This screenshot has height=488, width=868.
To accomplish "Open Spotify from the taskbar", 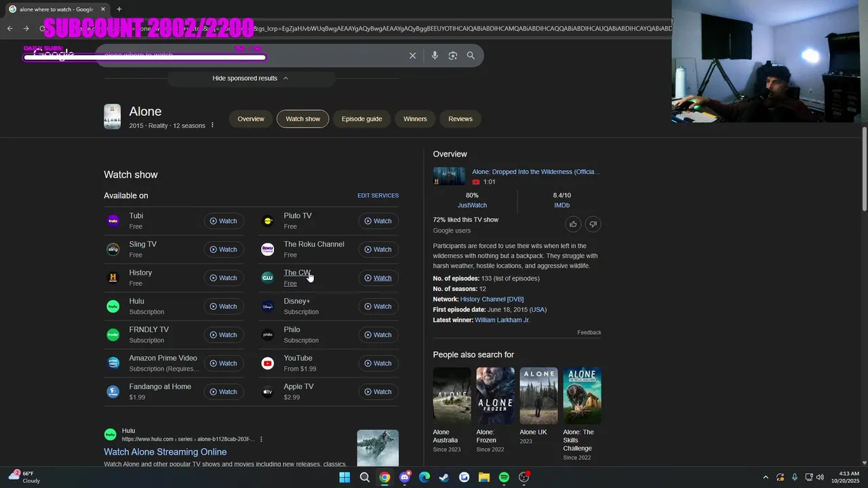I will (504, 477).
